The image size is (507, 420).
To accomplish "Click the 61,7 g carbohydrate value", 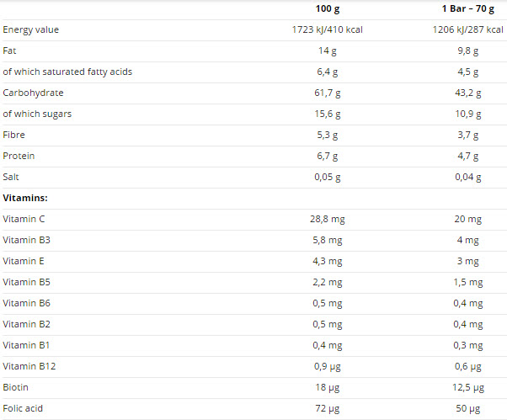I will tap(326, 93).
